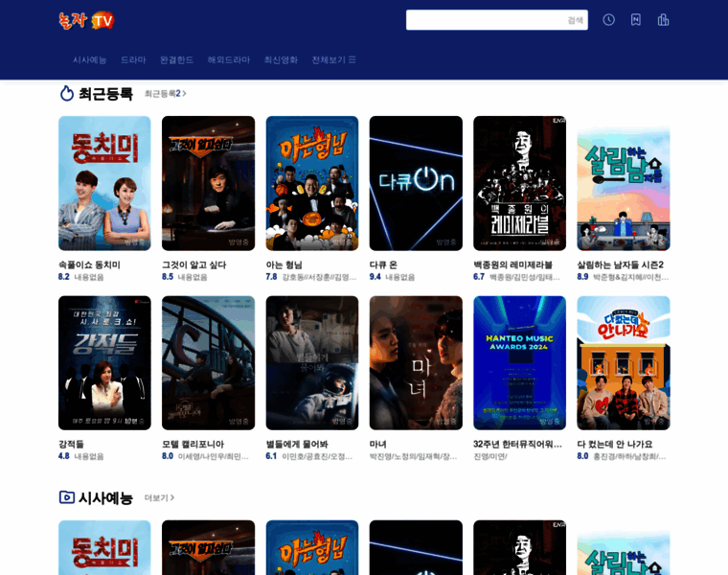Open the 속풀이쇼 동치미 poster in 최근등록
Image resolution: width=728 pixels, height=575 pixels.
(x=104, y=183)
